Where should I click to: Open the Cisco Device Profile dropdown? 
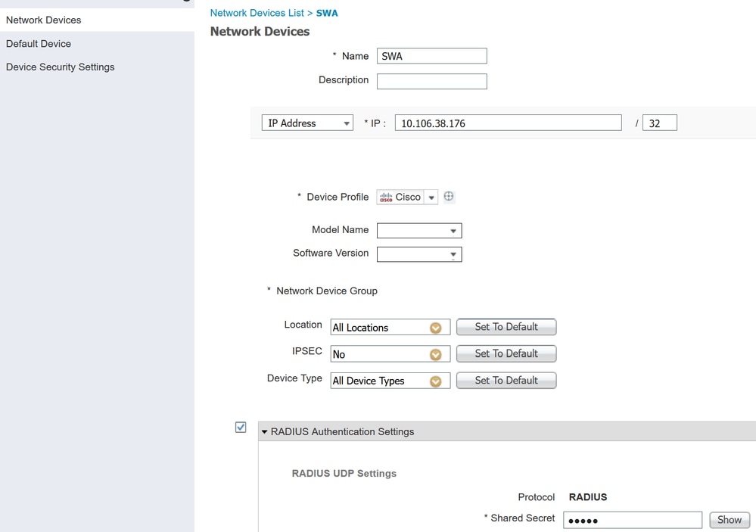pyautogui.click(x=431, y=198)
